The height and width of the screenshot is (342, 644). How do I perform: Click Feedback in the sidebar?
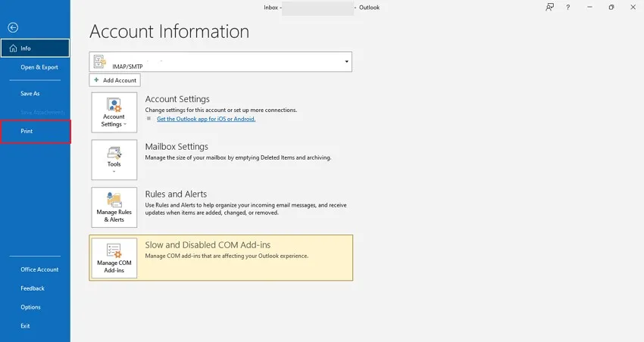[x=33, y=288]
